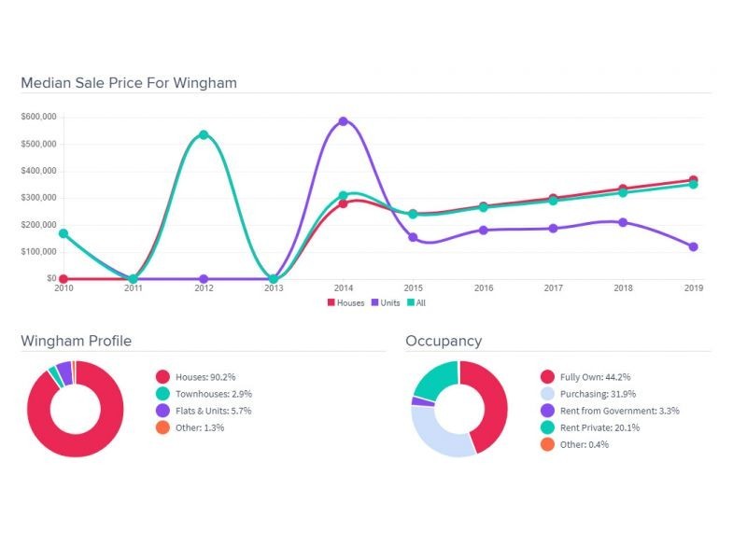
Task: Click the Houses red circle in Wingham Profile legend
Action: click(x=162, y=377)
